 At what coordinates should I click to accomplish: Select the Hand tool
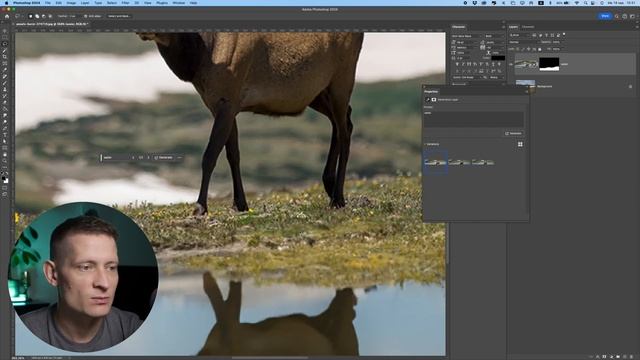tap(5, 154)
